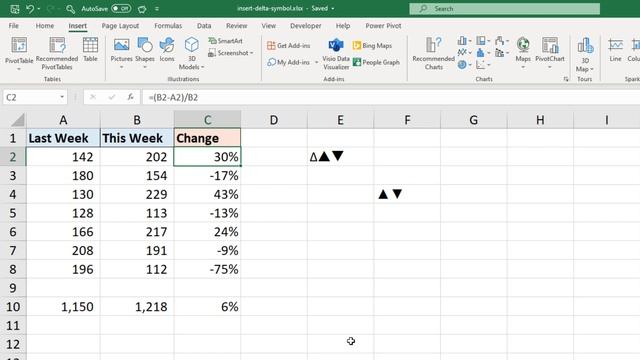640x360 pixels.
Task: Open the Help tab
Action: click(343, 26)
